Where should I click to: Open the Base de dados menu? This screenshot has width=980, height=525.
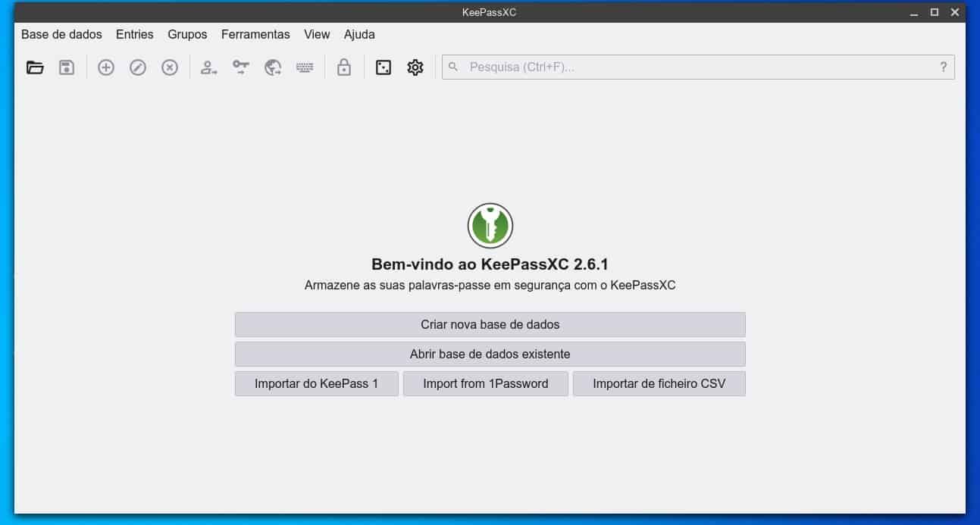[x=61, y=34]
